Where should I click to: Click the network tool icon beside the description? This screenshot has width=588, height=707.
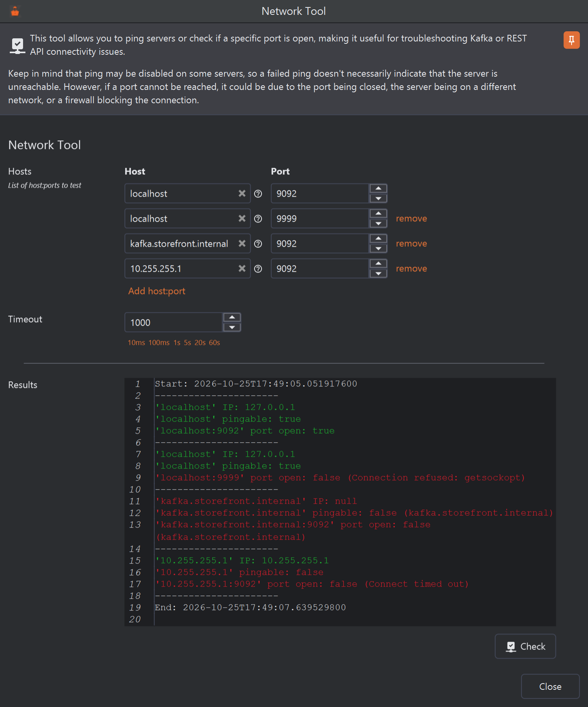pyautogui.click(x=17, y=46)
